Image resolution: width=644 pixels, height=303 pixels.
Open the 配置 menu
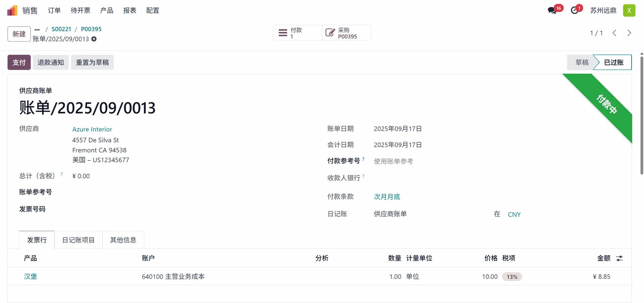point(153,11)
